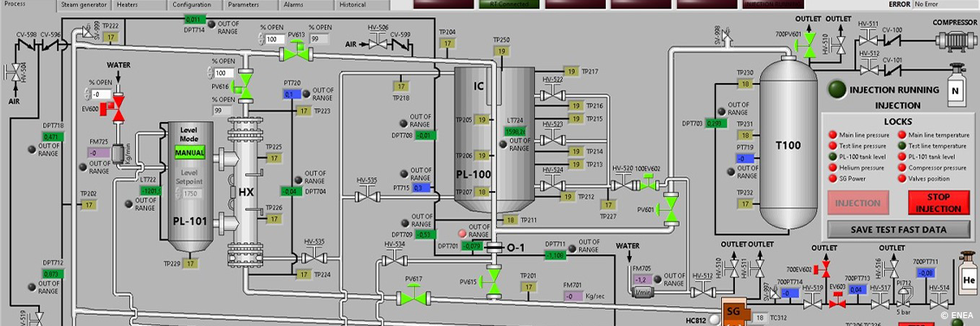Click the Injection Running status LED
The width and height of the screenshot is (980, 326).
[x=837, y=89]
